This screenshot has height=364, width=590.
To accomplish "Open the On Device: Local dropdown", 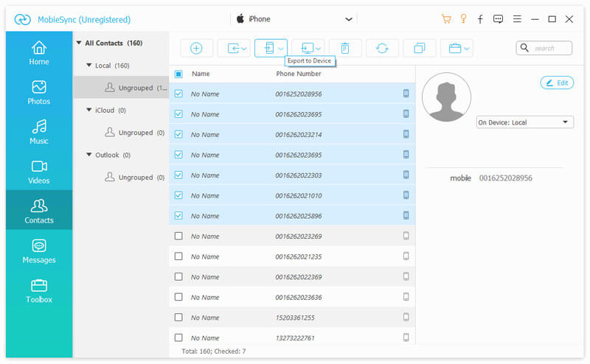I will (x=524, y=122).
